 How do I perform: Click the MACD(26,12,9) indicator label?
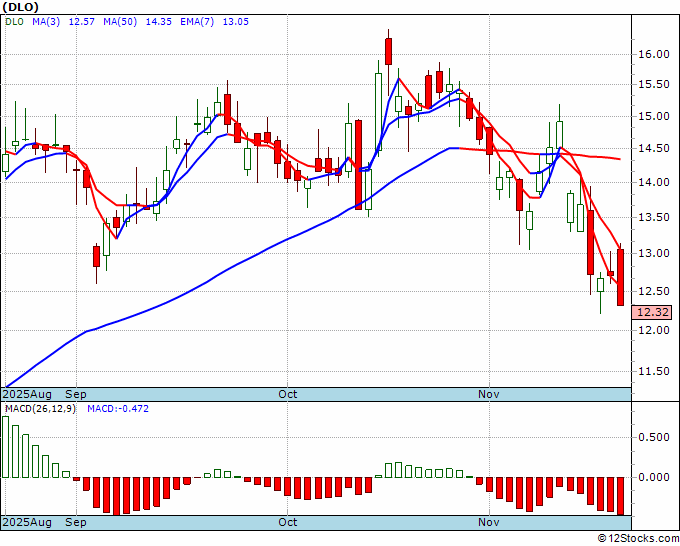pos(40,409)
